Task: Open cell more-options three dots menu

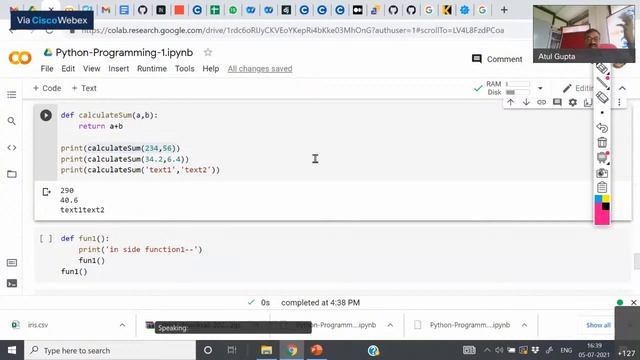Action: (x=619, y=102)
